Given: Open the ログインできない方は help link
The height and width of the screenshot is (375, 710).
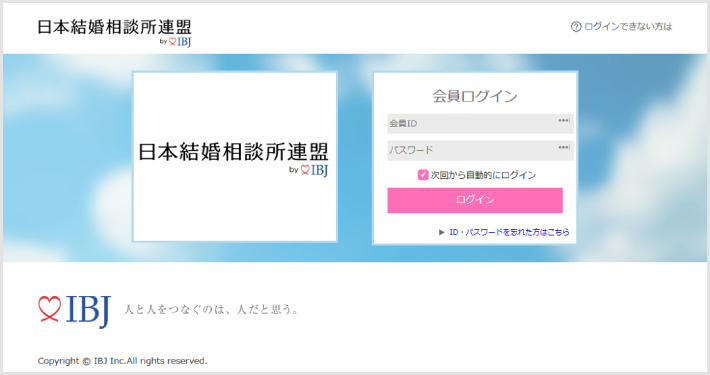Looking at the screenshot, I should pyautogui.click(x=628, y=27).
